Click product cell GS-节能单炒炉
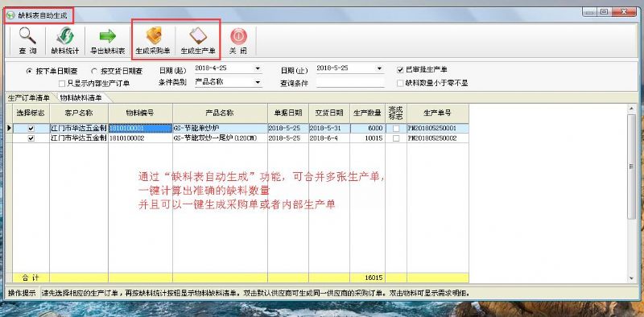 click(x=220, y=129)
